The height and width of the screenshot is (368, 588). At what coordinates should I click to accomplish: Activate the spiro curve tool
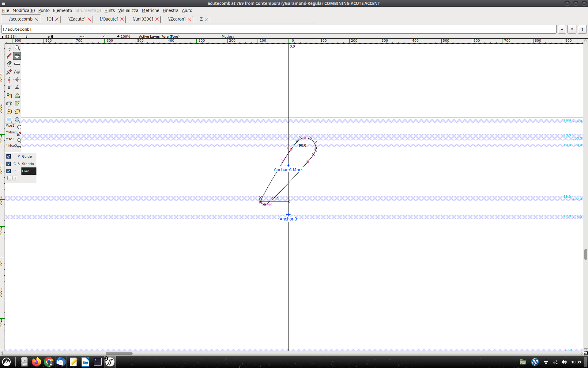click(x=17, y=72)
